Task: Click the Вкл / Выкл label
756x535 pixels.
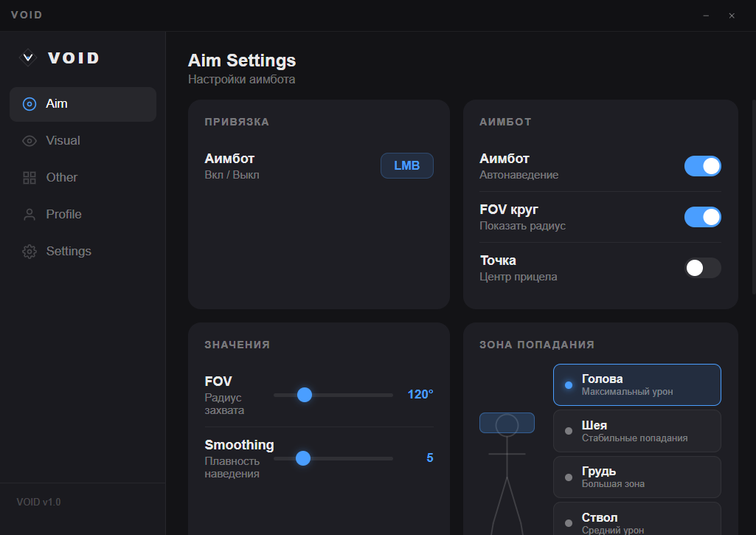Action: pyautogui.click(x=232, y=175)
